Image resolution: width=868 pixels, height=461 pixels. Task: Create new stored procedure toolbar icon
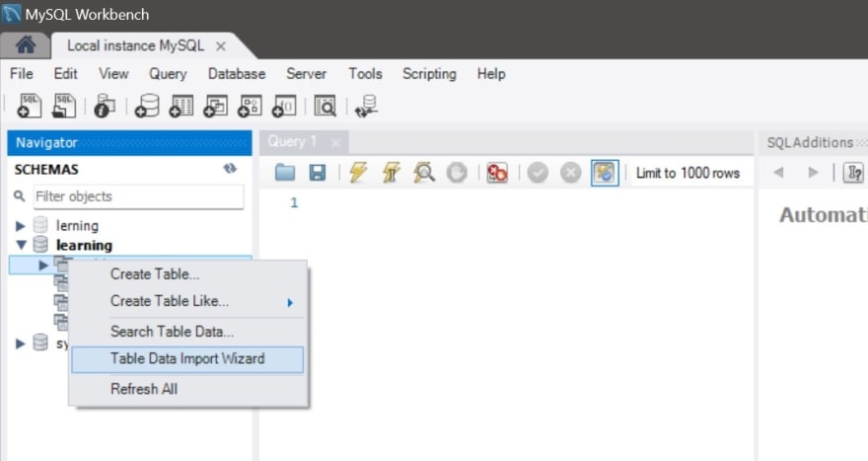pos(250,106)
